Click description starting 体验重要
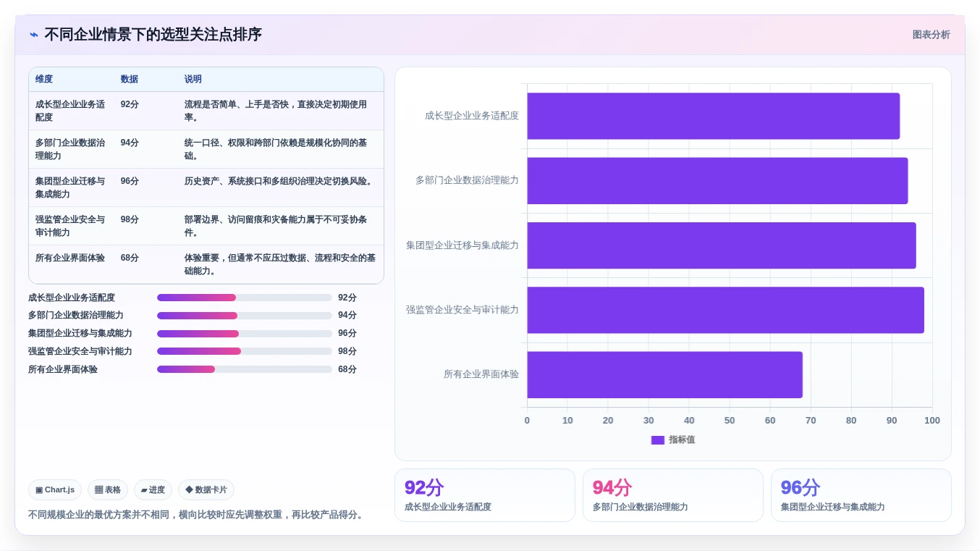The height and width of the screenshot is (551, 980). [x=280, y=264]
